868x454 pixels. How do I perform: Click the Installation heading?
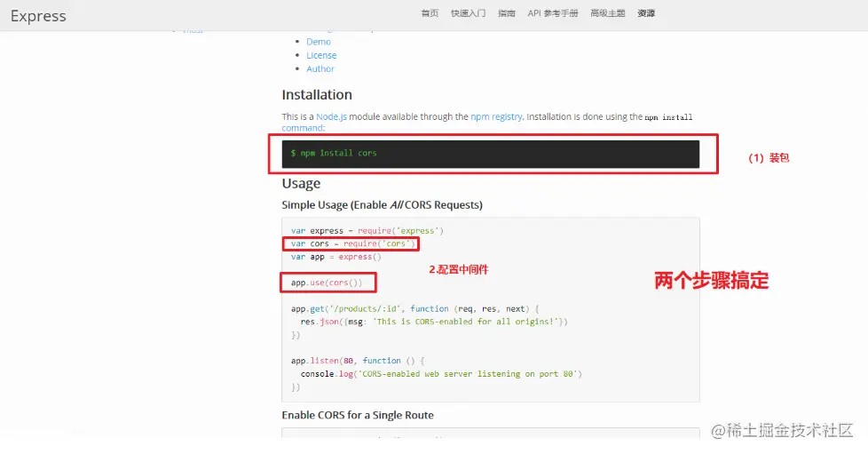(317, 95)
